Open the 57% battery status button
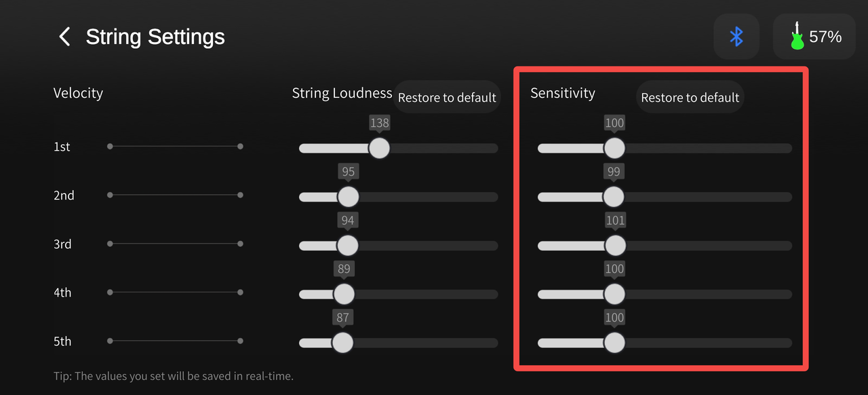The height and width of the screenshot is (395, 868). pyautogui.click(x=814, y=37)
